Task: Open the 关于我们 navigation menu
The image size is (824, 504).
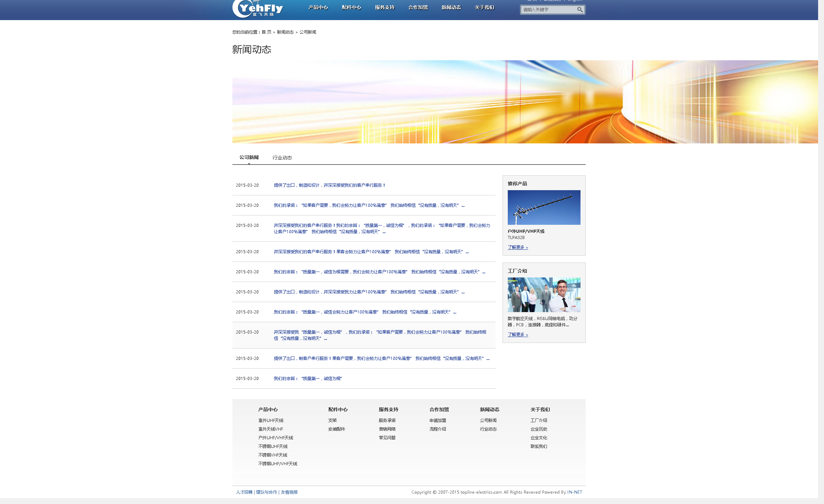Action: tap(484, 7)
